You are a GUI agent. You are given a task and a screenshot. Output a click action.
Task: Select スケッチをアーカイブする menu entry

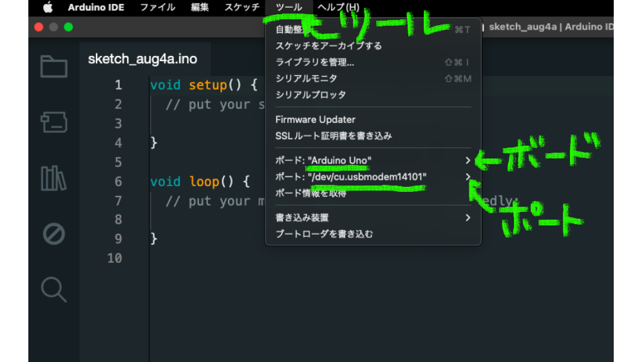[x=373, y=46]
